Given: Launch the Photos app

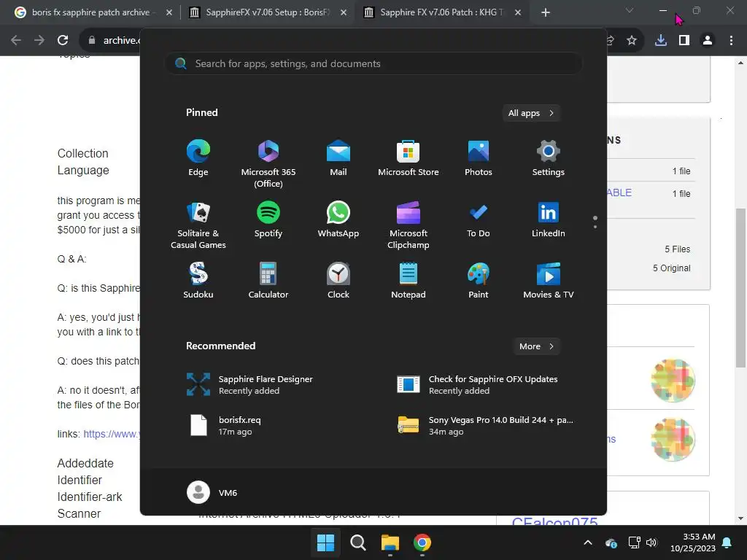Looking at the screenshot, I should [479, 158].
